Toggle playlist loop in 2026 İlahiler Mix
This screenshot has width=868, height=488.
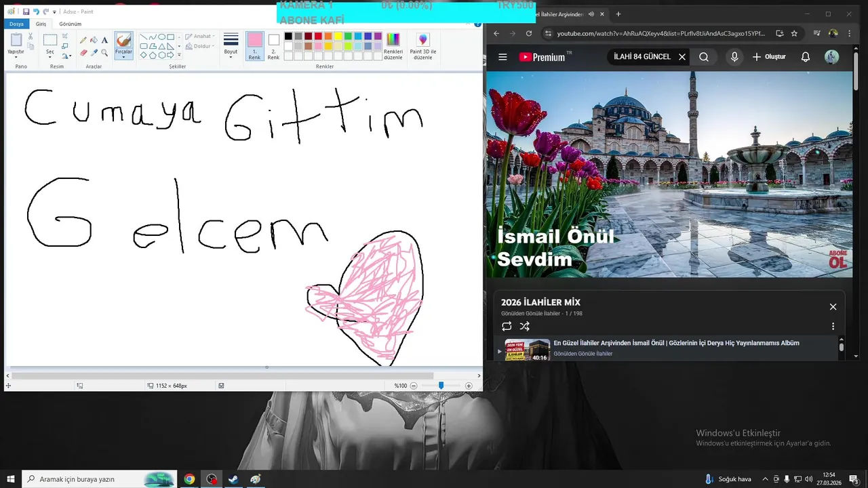507,326
